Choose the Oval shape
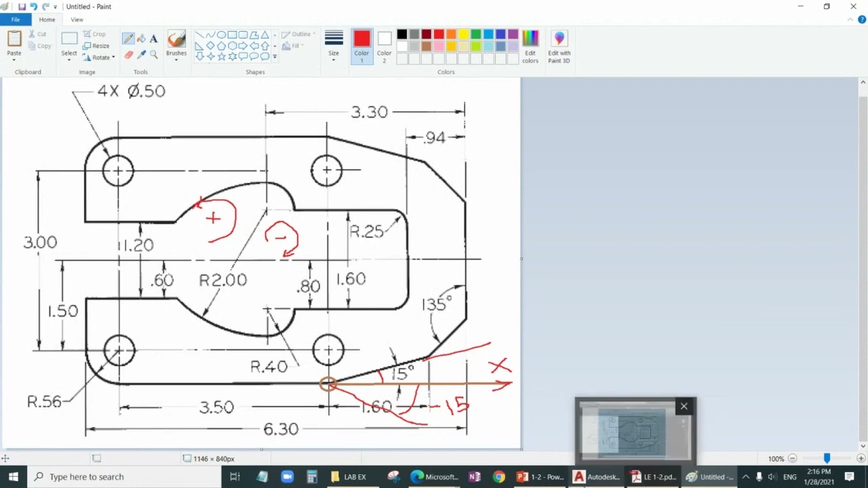The height and width of the screenshot is (488, 868). [x=221, y=35]
